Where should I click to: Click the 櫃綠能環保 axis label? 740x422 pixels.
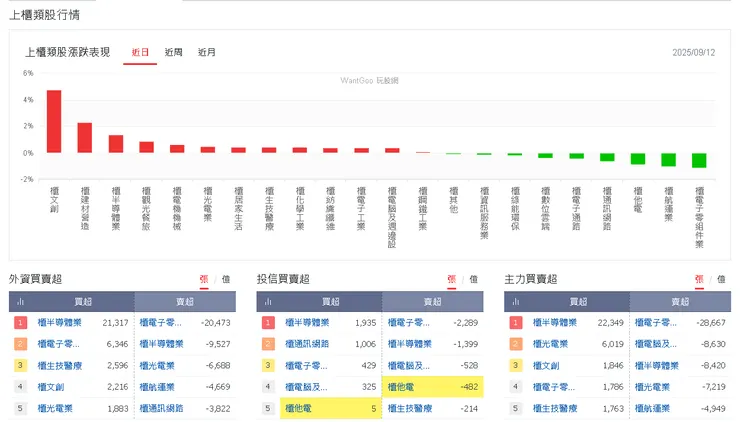(515, 208)
